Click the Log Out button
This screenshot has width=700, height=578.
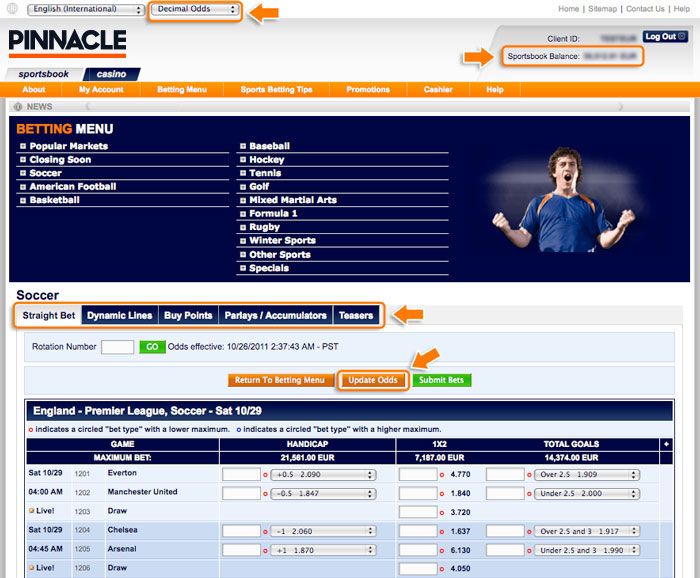(x=665, y=37)
